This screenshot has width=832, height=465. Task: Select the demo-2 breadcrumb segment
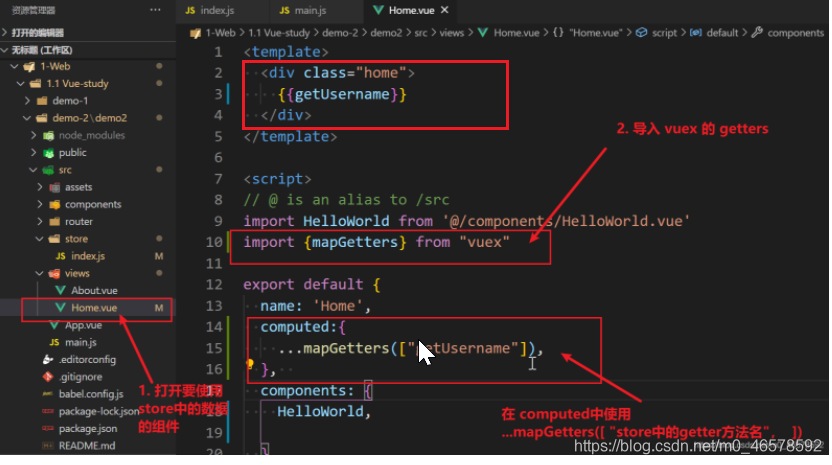(x=340, y=33)
